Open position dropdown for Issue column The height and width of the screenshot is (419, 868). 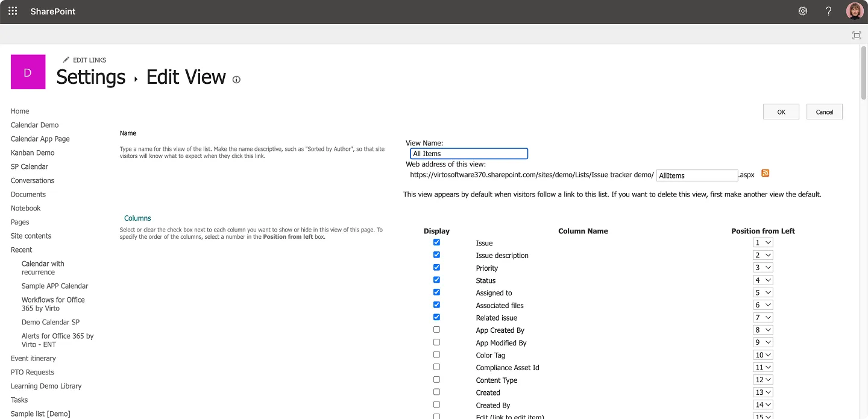tap(763, 243)
